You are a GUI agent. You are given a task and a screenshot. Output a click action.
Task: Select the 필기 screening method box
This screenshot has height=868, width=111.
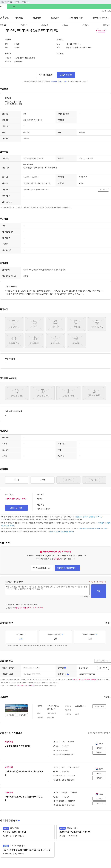[68, 480]
